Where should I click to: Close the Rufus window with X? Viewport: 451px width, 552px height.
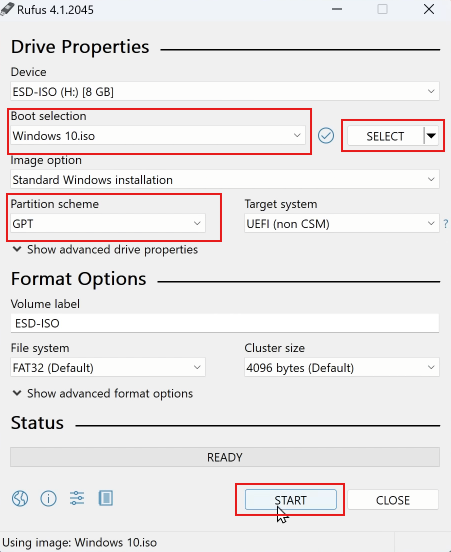(x=429, y=9)
